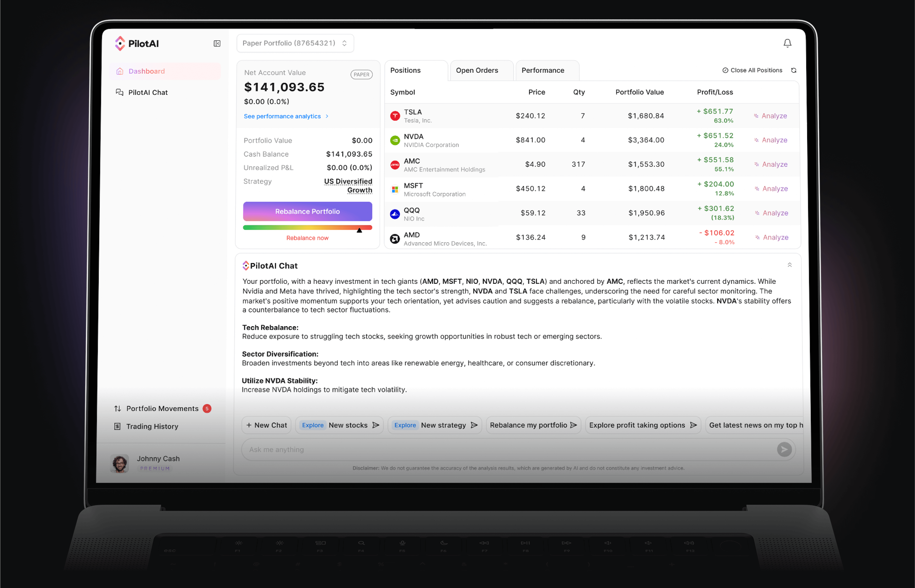Image resolution: width=915 pixels, height=588 pixels.
Task: Click US Diversified Growth strategy link
Action: 348,186
